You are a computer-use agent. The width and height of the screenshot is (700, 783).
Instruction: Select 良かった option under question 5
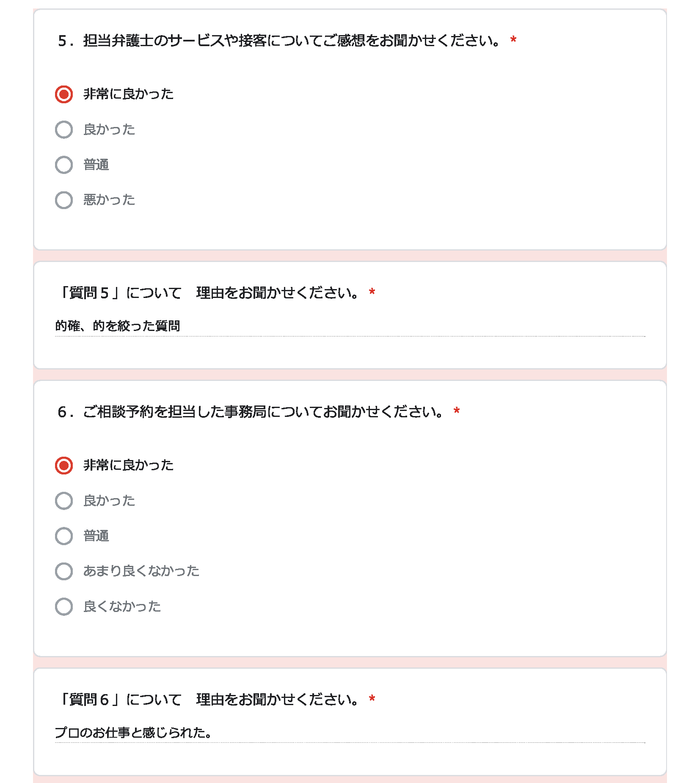(x=64, y=130)
